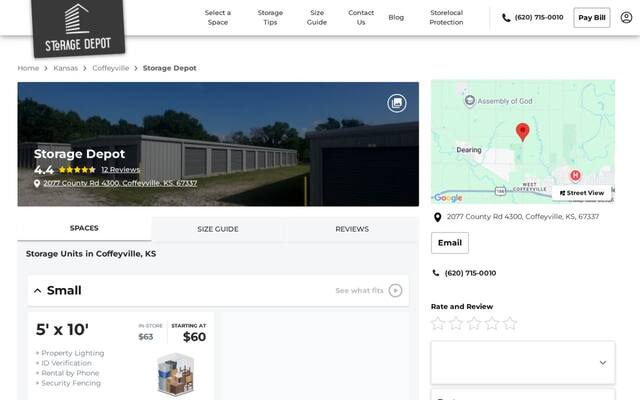This screenshot has height=400, width=640.
Task: Click the Storage Depot logo
Action: [x=78, y=28]
